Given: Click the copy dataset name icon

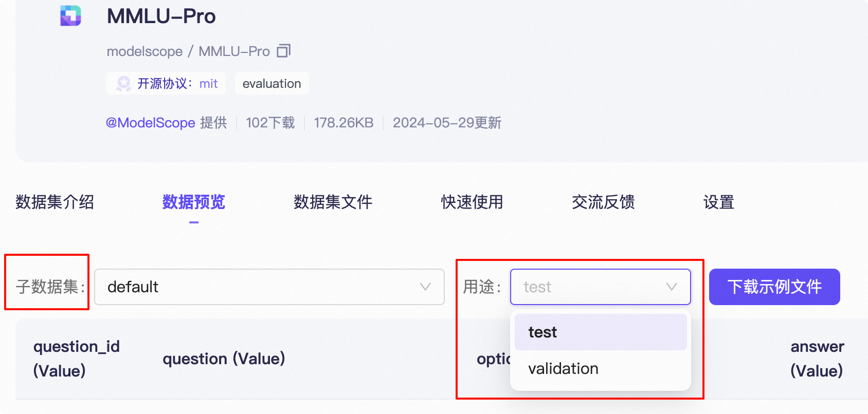Looking at the screenshot, I should 284,51.
